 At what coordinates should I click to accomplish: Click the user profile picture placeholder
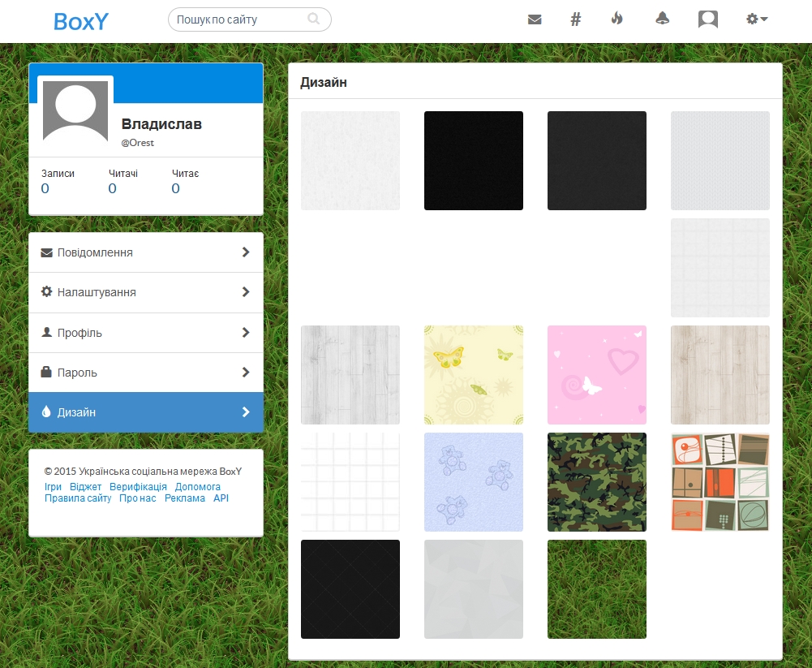pyautogui.click(x=75, y=112)
